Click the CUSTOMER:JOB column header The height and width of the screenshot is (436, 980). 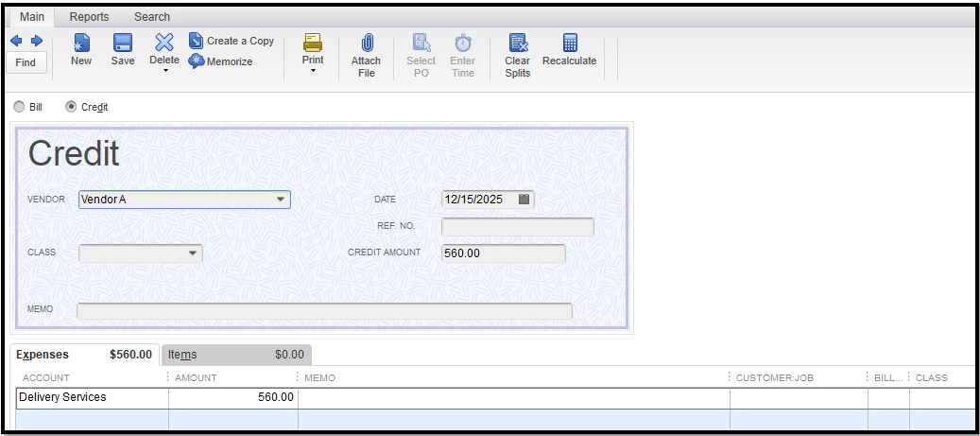click(x=774, y=377)
